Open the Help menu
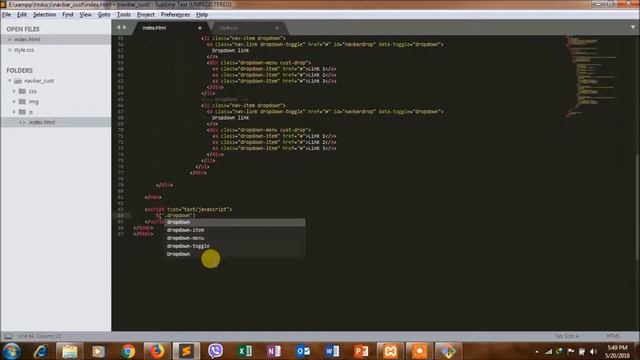This screenshot has height=360, width=640. tap(202, 15)
